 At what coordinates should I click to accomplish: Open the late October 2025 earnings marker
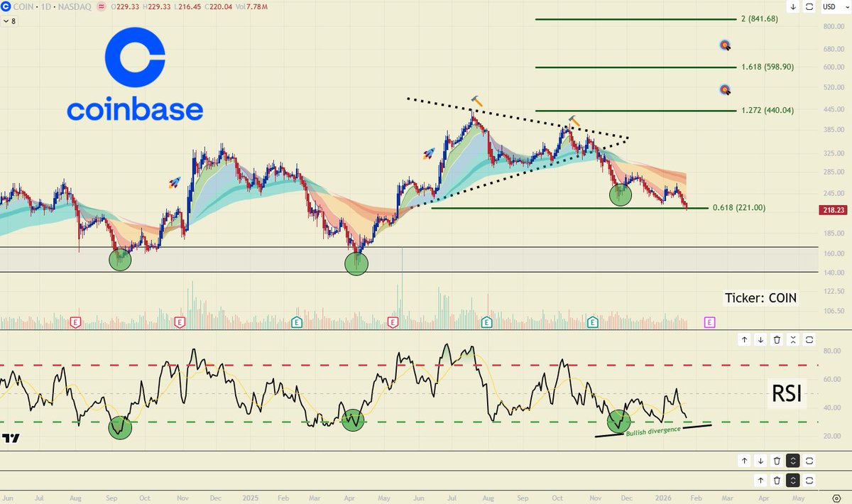coord(593,322)
